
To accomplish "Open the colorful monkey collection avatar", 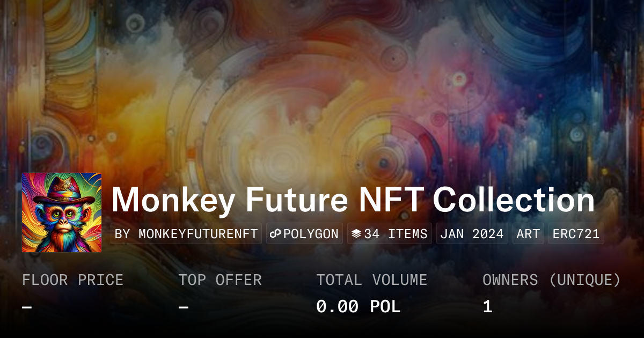I will coord(62,212).
